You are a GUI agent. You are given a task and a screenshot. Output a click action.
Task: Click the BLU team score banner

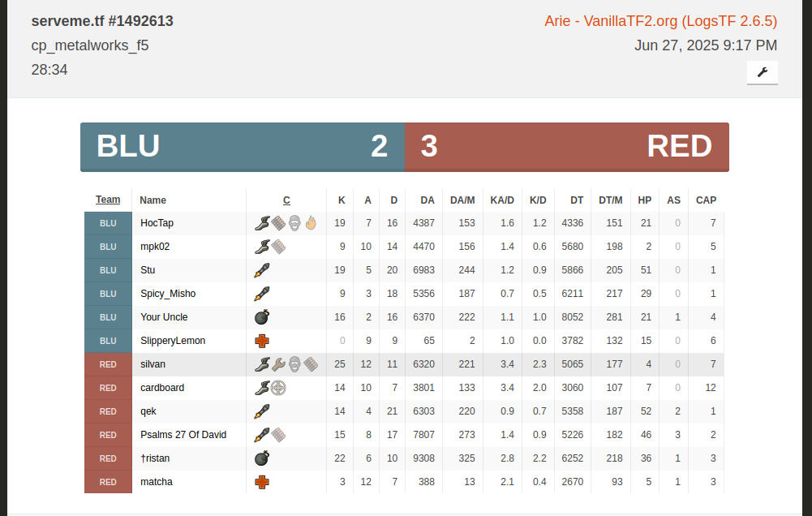coord(243,147)
